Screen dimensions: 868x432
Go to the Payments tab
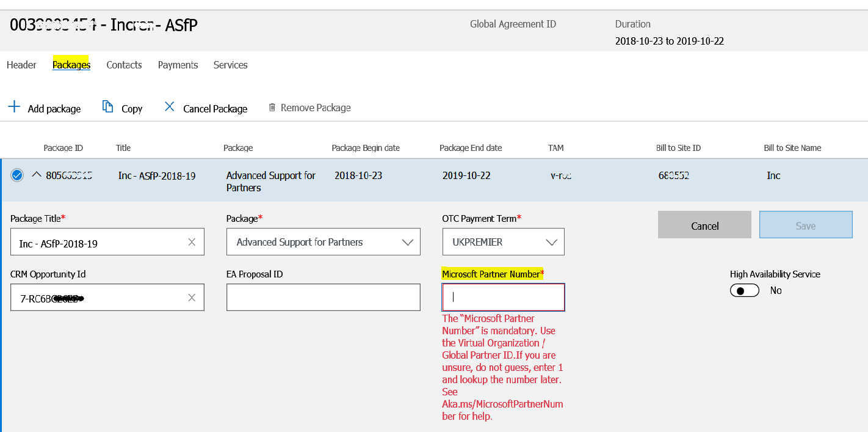[x=178, y=65]
